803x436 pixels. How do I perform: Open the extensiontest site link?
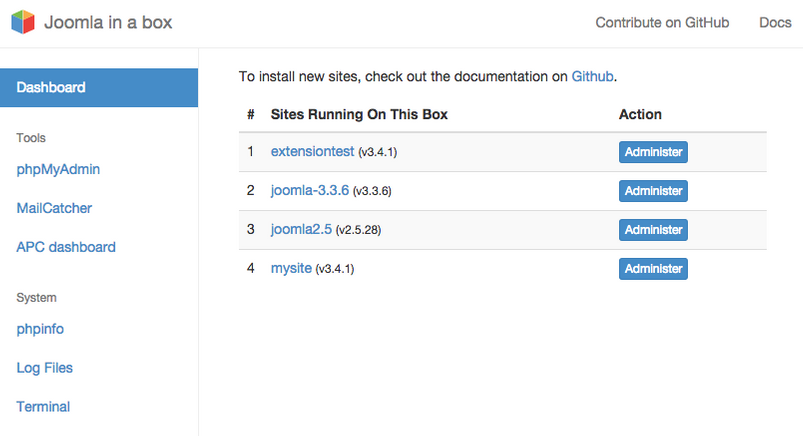[312, 151]
